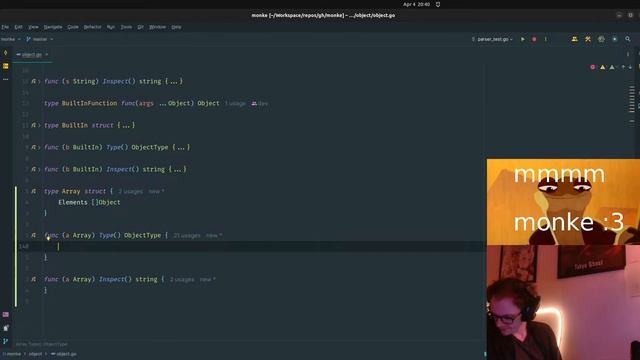Open the Git tool window icon

tap(5, 341)
